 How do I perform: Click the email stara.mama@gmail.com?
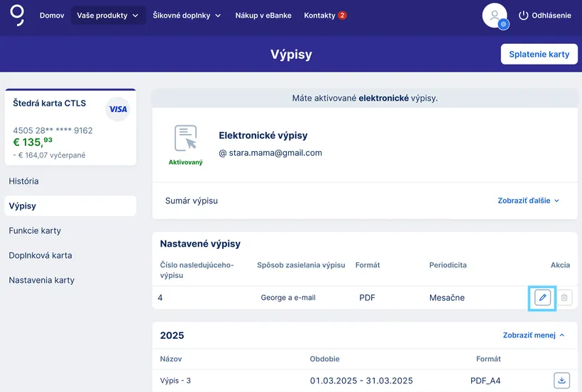(x=275, y=153)
